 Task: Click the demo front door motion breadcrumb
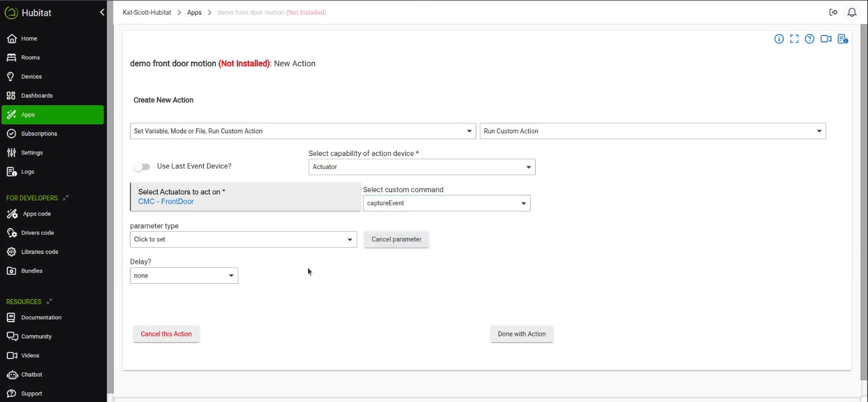tap(271, 12)
